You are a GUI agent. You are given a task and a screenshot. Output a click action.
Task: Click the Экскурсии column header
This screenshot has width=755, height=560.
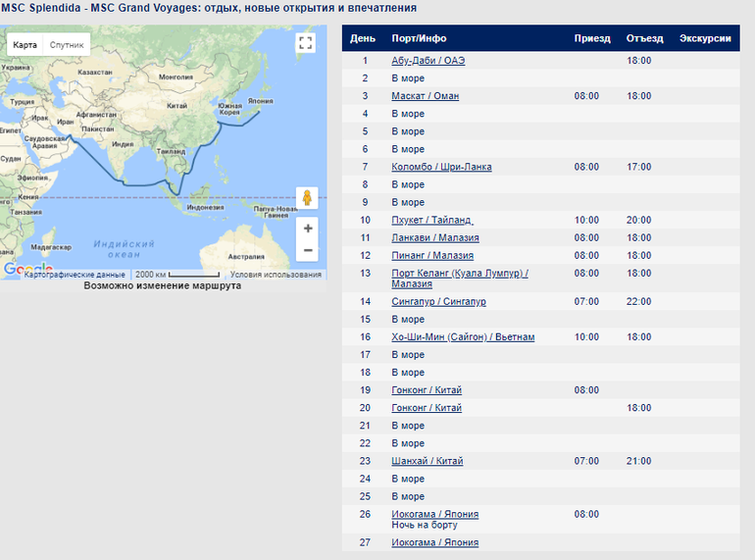pyautogui.click(x=704, y=38)
